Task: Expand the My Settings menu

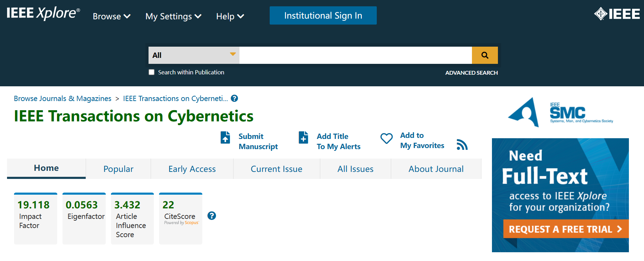Action: pyautogui.click(x=173, y=16)
